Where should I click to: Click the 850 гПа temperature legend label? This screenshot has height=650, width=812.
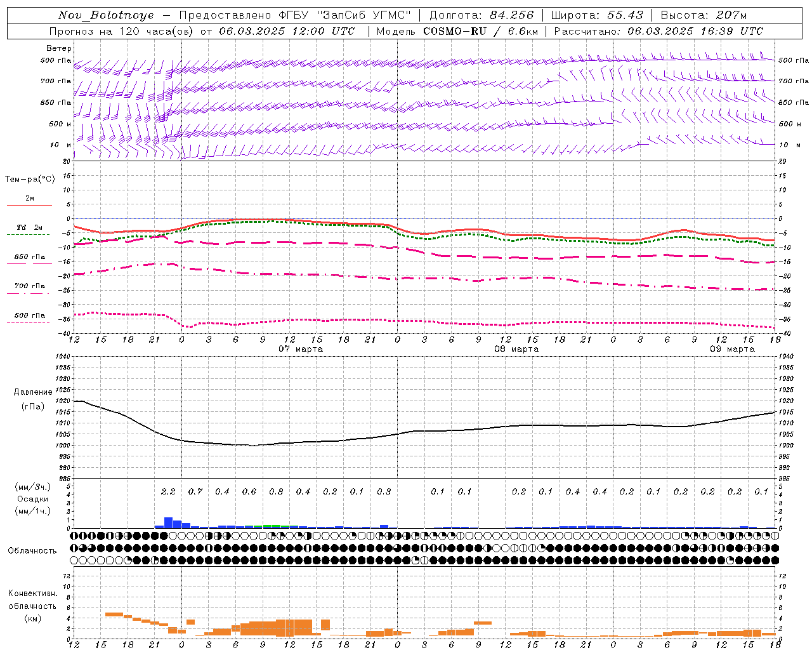click(x=29, y=257)
